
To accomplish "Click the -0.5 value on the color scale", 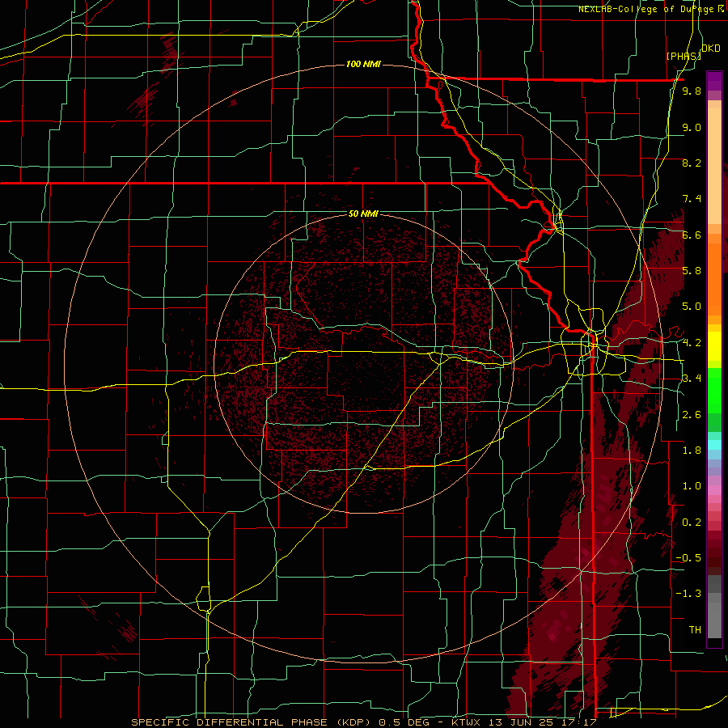I will pos(688,558).
